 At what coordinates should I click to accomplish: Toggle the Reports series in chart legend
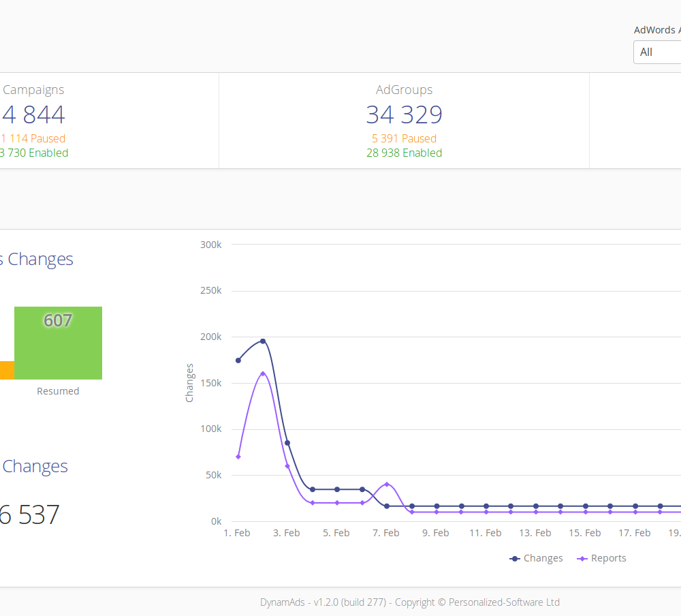[x=601, y=558]
